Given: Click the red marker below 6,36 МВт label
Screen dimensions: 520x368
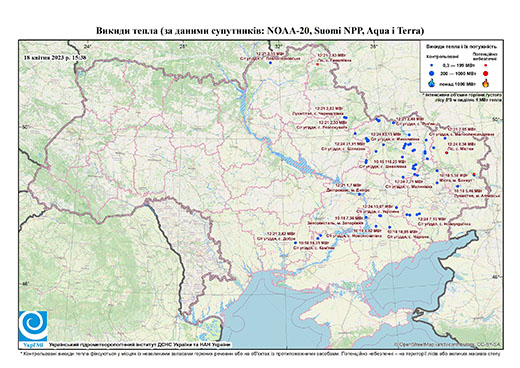Looking at the screenshot, I should point(446,153).
